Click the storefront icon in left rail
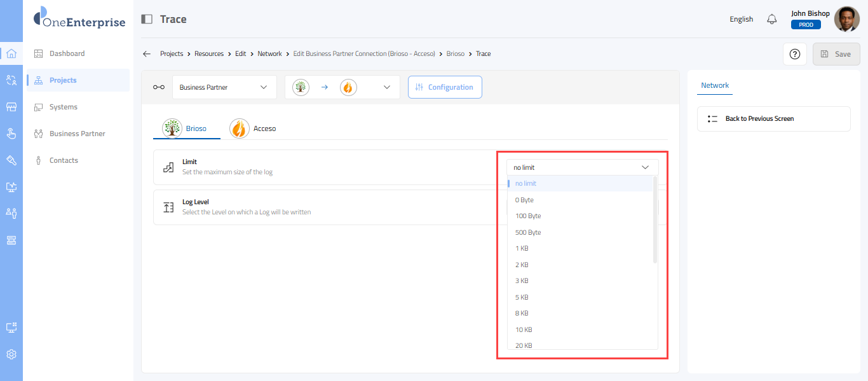 11,107
